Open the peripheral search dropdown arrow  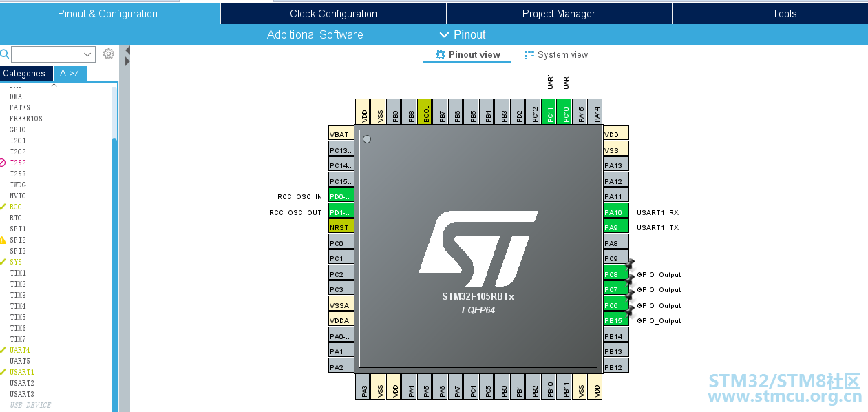tap(88, 54)
